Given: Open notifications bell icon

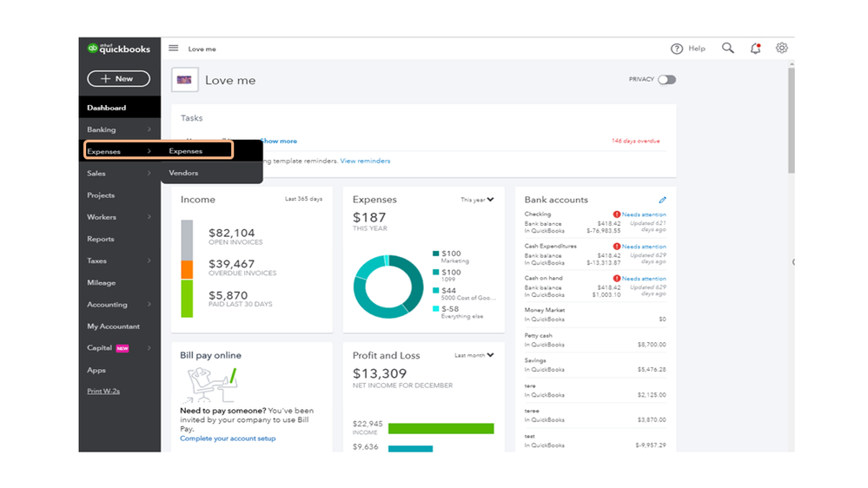Looking at the screenshot, I should pos(756,48).
